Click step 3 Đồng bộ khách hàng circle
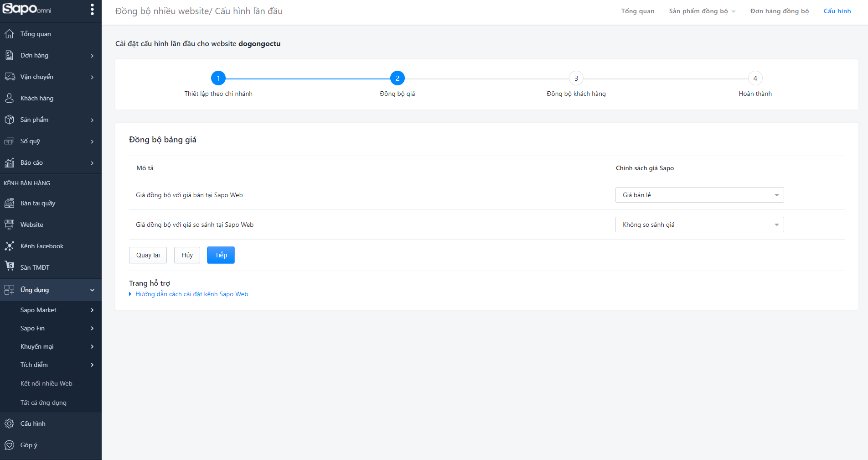The width and height of the screenshot is (868, 460). point(576,78)
